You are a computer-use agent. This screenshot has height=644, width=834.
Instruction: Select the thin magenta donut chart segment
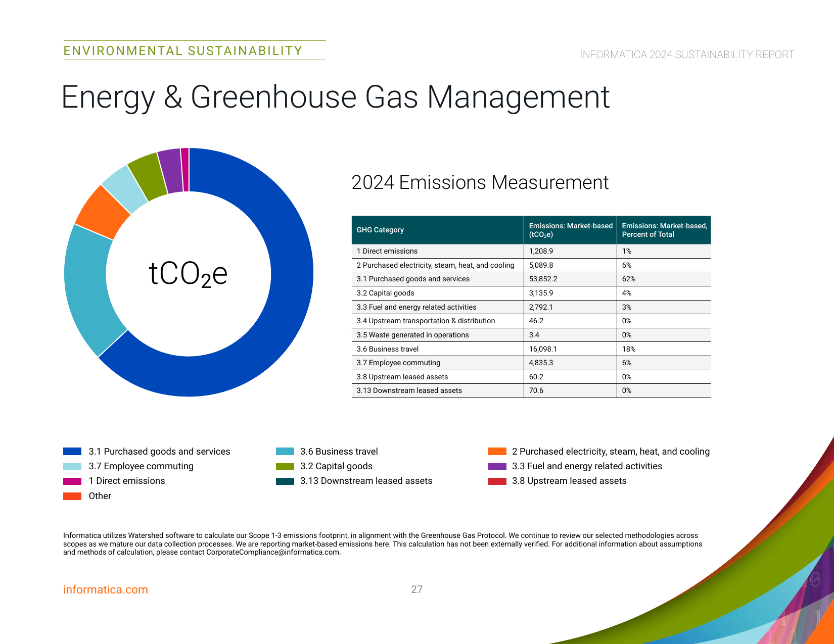pos(185,170)
